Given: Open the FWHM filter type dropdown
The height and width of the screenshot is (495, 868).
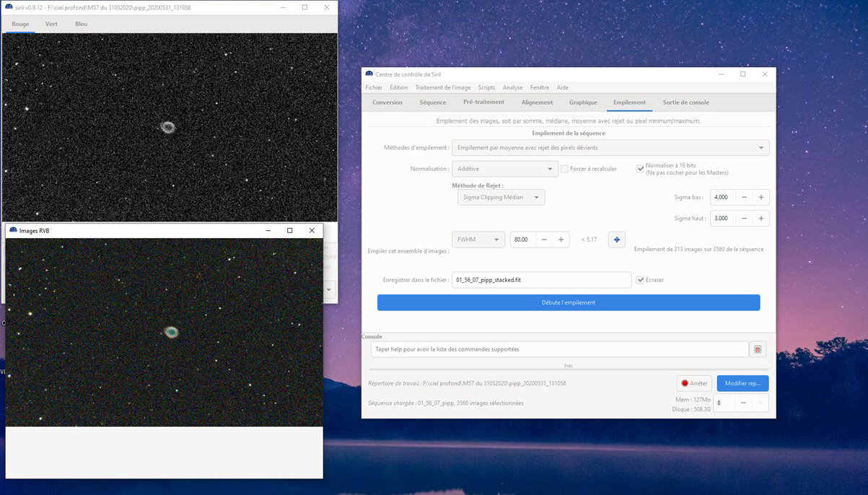Looking at the screenshot, I should click(x=478, y=240).
